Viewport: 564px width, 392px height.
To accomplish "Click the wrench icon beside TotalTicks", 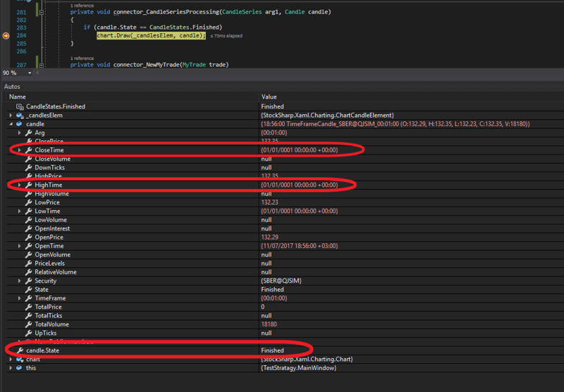I will tap(29, 316).
